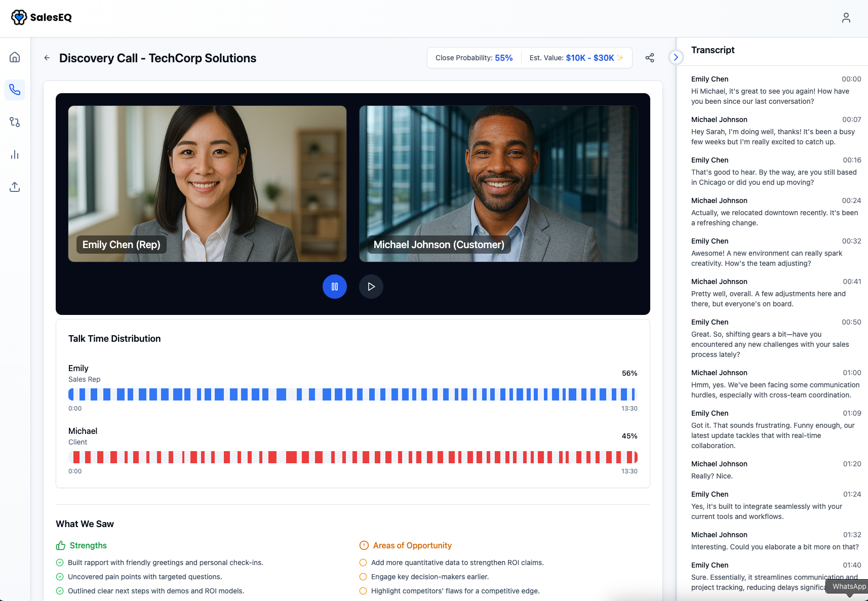Image resolution: width=868 pixels, height=601 pixels.
Task: Select transcript line 'Hey Sarah, I'm doing well'
Action: (773, 137)
